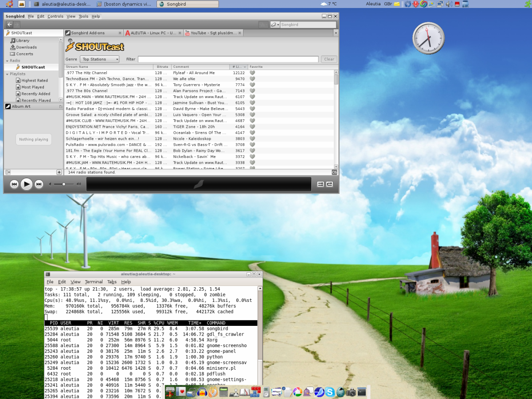This screenshot has width=532, height=399.
Task: Toggle favorite for PulsRadio station
Action: pos(252,145)
